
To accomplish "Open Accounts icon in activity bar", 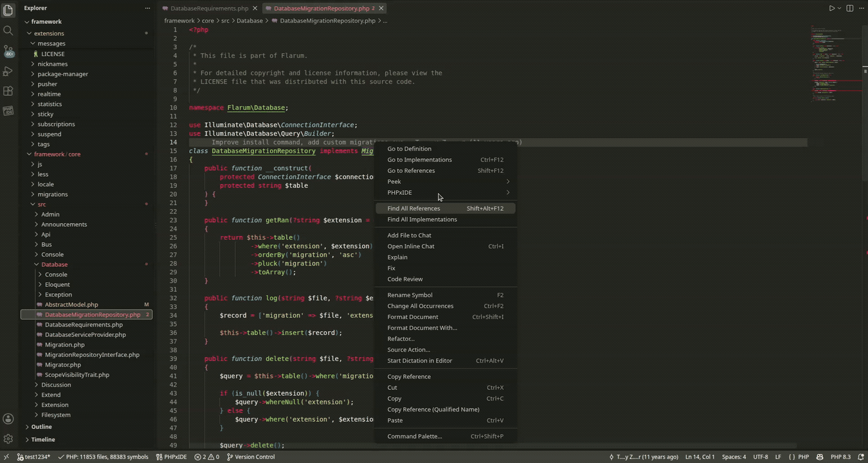I will click(x=8, y=419).
